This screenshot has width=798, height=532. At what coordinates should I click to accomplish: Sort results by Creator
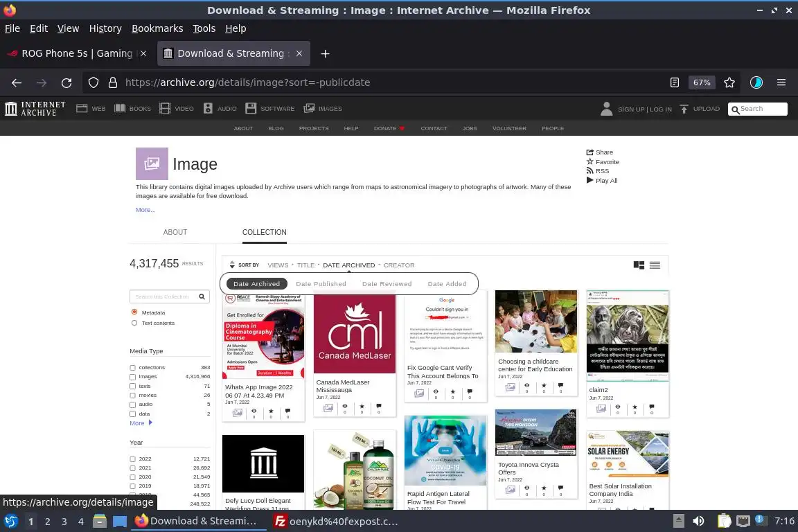point(399,265)
